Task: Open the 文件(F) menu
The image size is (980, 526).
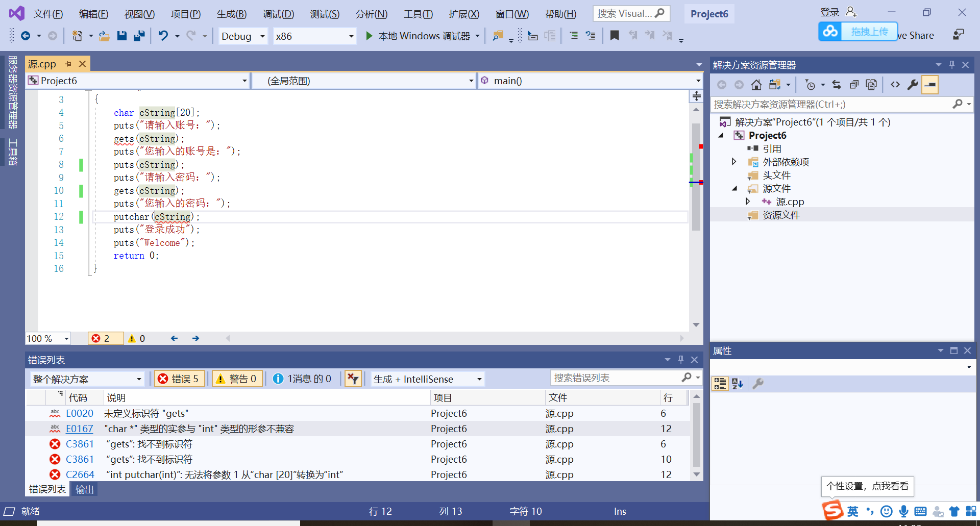Action: coord(48,14)
